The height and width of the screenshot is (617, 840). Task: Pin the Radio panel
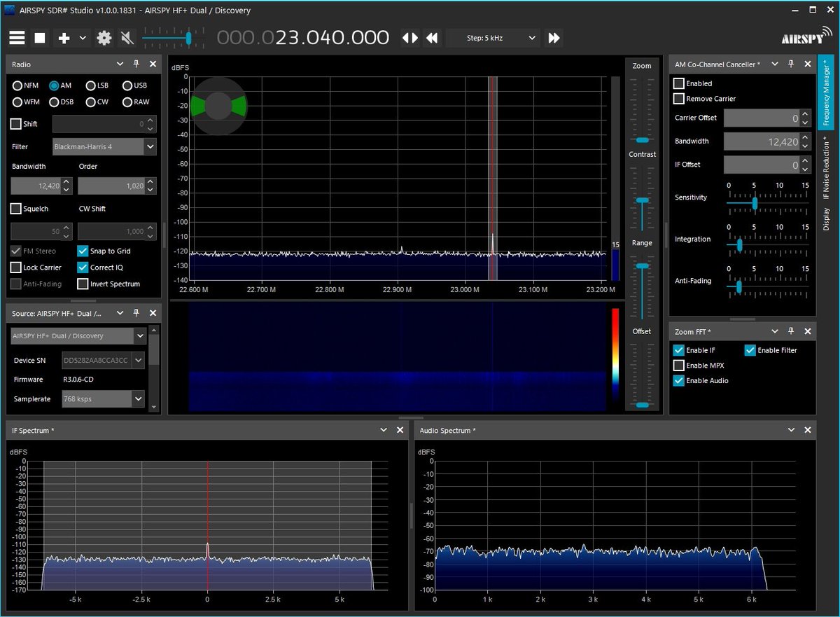tap(136, 64)
